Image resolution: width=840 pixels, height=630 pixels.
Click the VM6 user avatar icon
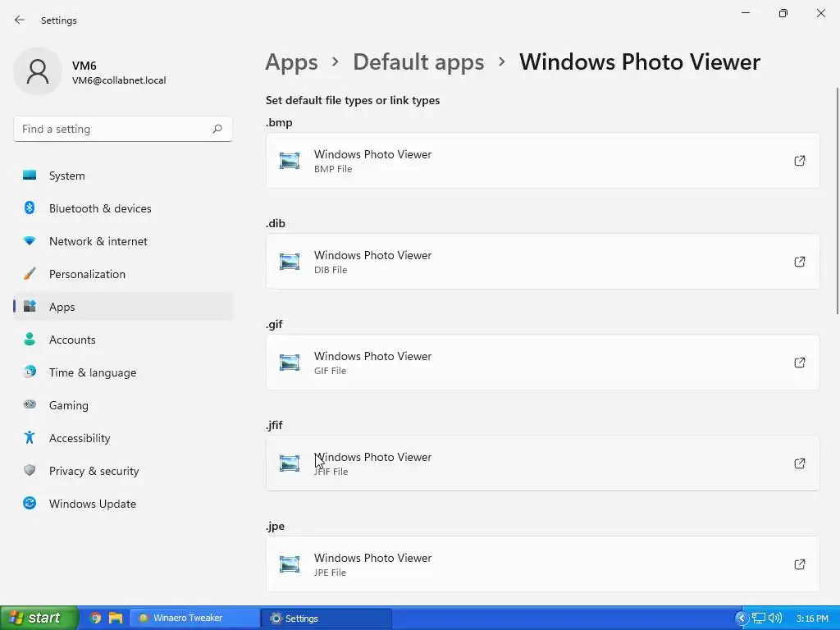pos(38,71)
